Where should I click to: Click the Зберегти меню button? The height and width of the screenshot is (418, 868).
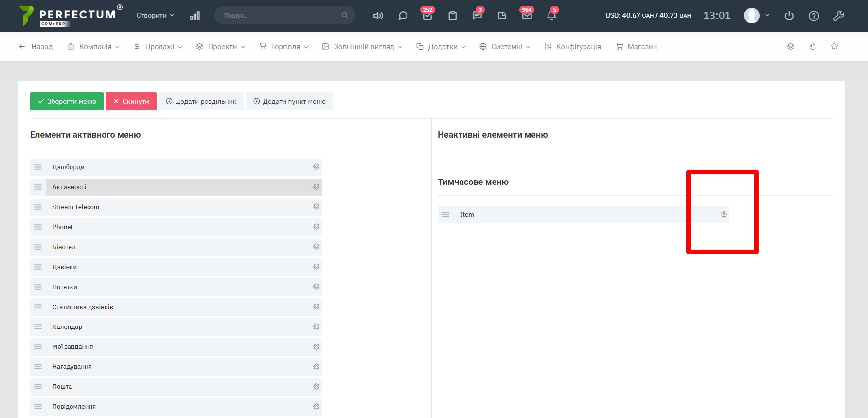click(67, 102)
